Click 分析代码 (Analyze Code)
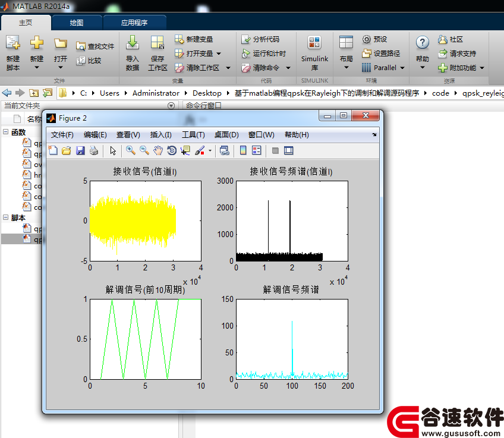The height and width of the screenshot is (438, 504). [260, 39]
